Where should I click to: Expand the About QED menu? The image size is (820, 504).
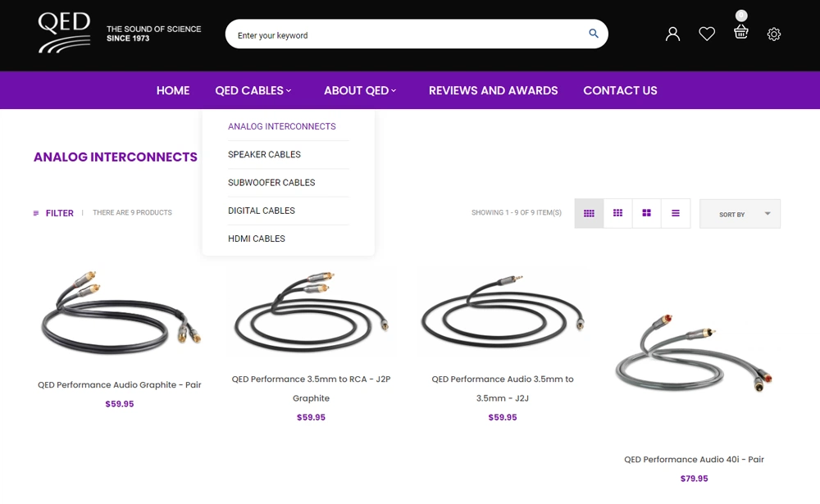360,90
